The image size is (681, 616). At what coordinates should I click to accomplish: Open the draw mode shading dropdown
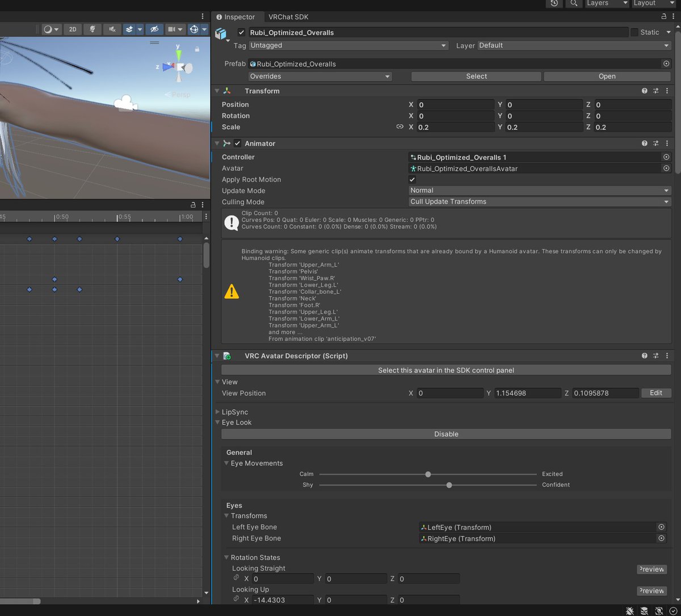coord(52,29)
